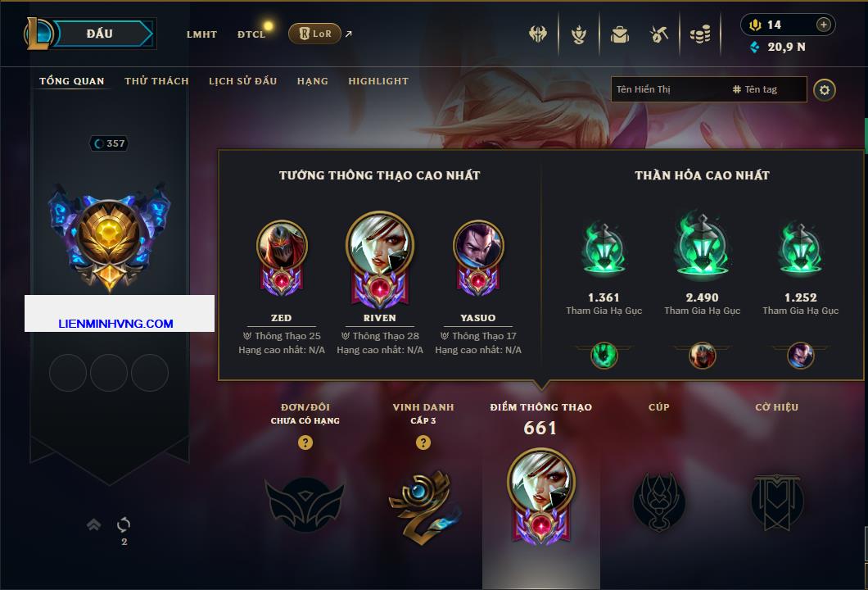
Task: Click the refresh arrows icon under banner
Action: click(x=124, y=524)
